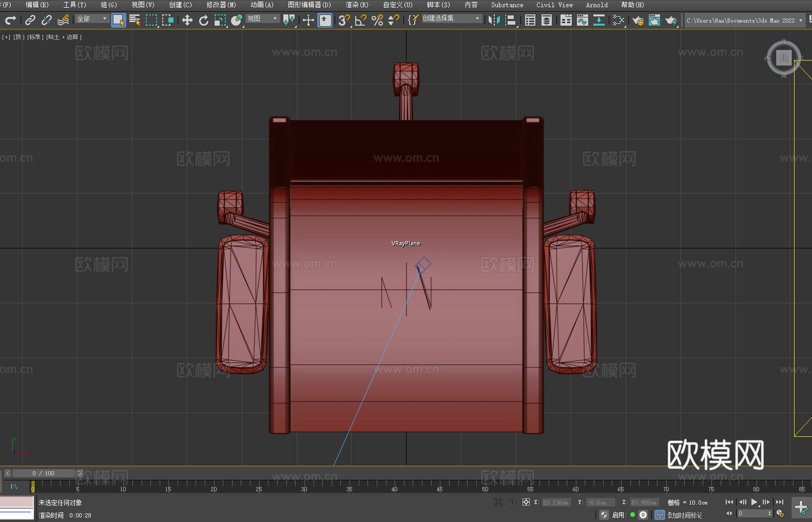The height and width of the screenshot is (522, 812).
Task: Click Edit Named Selection Sets icon
Action: click(413, 20)
